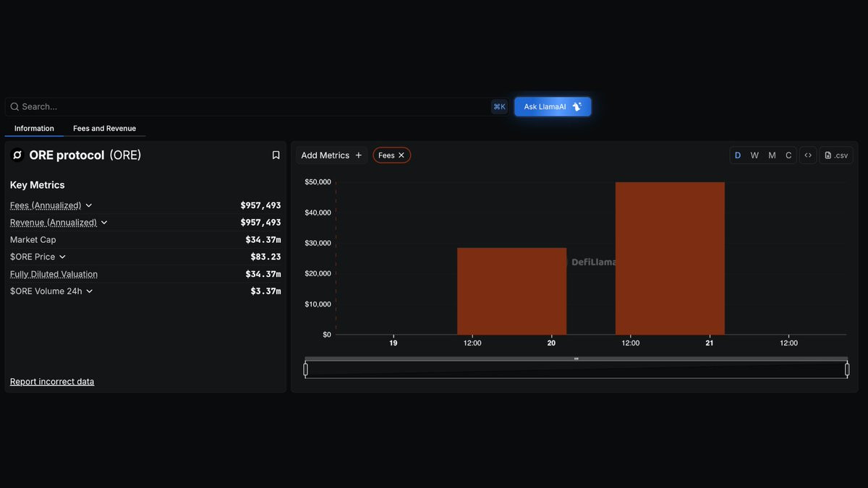Download the chart data as .csv

(x=836, y=155)
